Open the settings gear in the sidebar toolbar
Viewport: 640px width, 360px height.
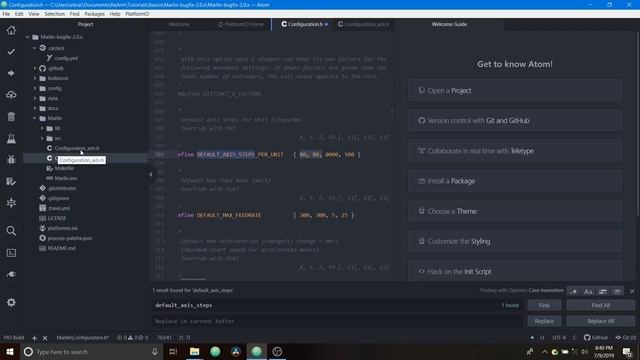[x=11, y=302]
